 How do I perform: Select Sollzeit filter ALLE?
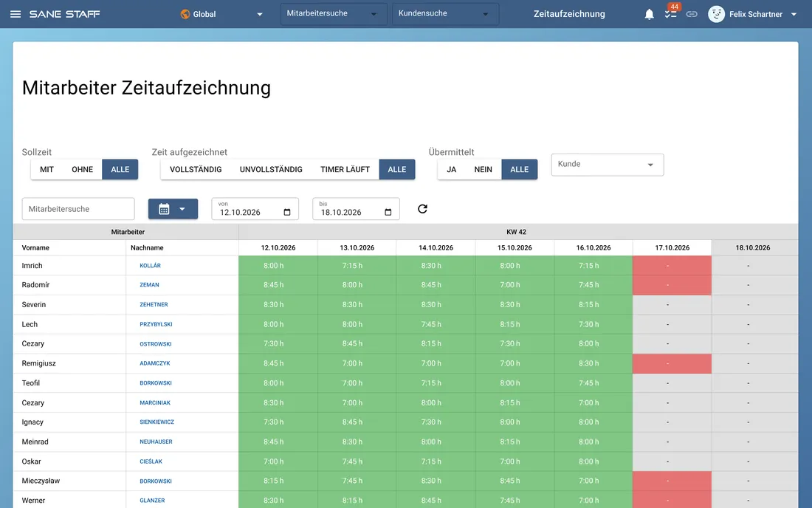[x=120, y=169]
